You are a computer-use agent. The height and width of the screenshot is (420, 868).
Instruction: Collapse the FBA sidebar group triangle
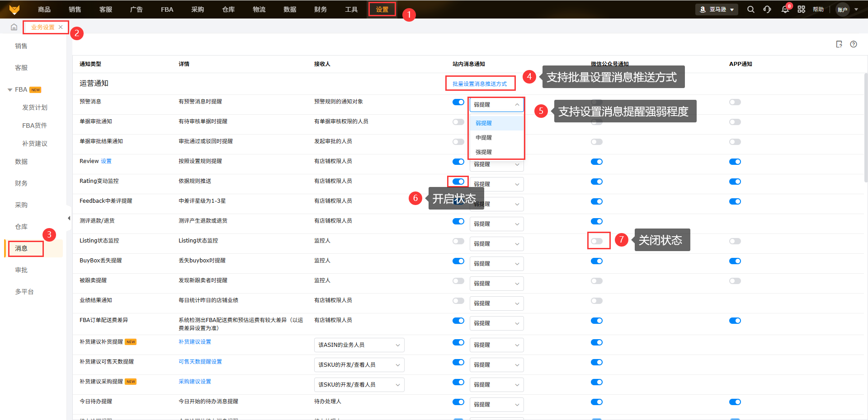click(x=10, y=90)
